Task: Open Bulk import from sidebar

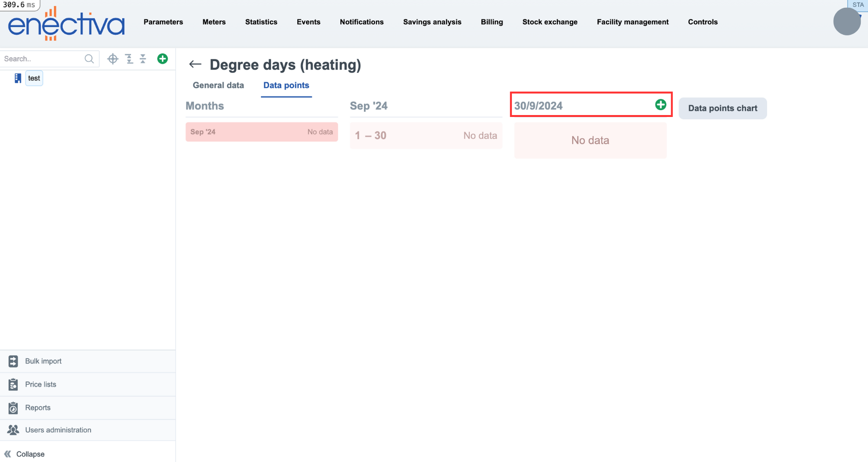Action: pyautogui.click(x=43, y=361)
